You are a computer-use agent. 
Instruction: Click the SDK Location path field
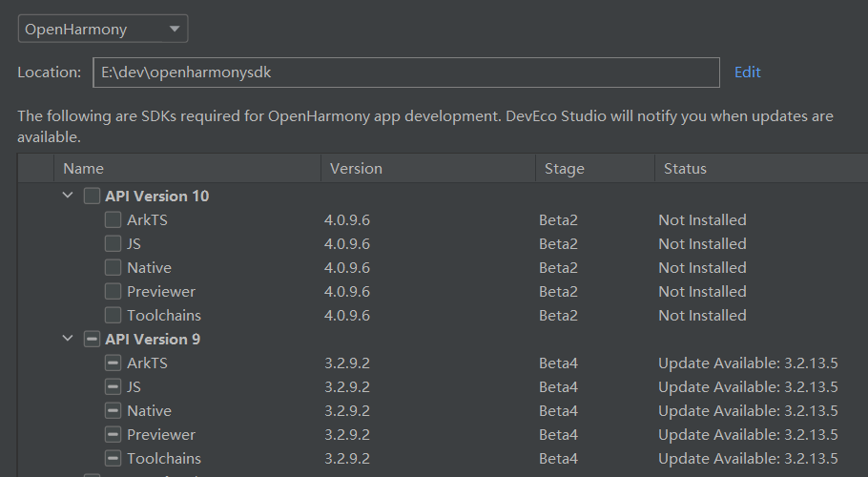406,73
